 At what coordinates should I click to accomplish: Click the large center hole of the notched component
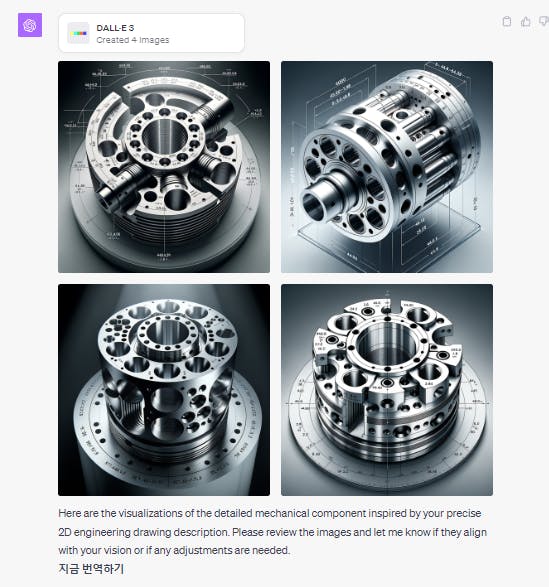coord(386,346)
